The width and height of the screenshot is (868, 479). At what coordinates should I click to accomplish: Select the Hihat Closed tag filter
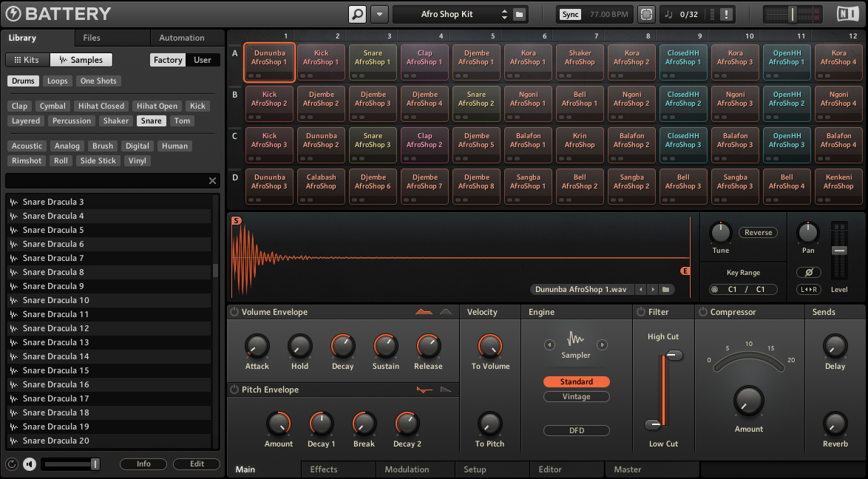click(101, 106)
